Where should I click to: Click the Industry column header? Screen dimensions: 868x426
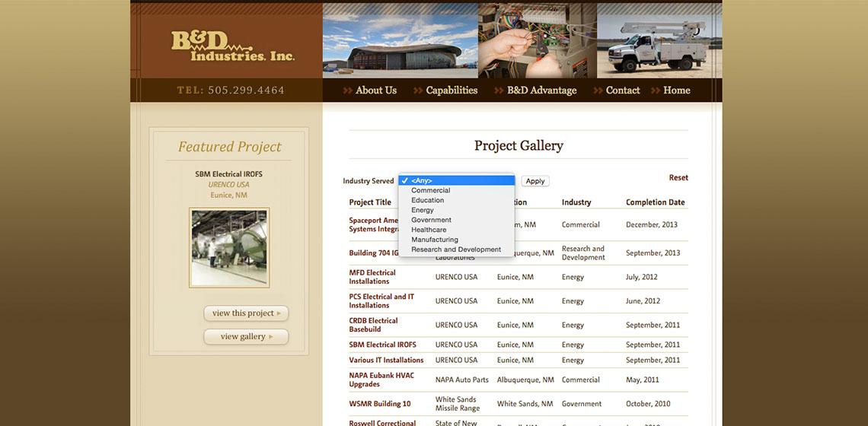576,202
